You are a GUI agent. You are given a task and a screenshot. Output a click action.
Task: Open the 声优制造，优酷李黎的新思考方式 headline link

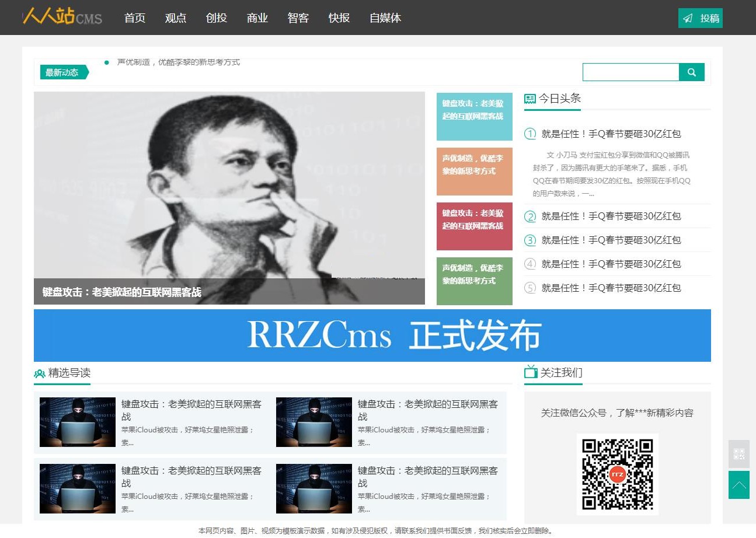click(179, 62)
